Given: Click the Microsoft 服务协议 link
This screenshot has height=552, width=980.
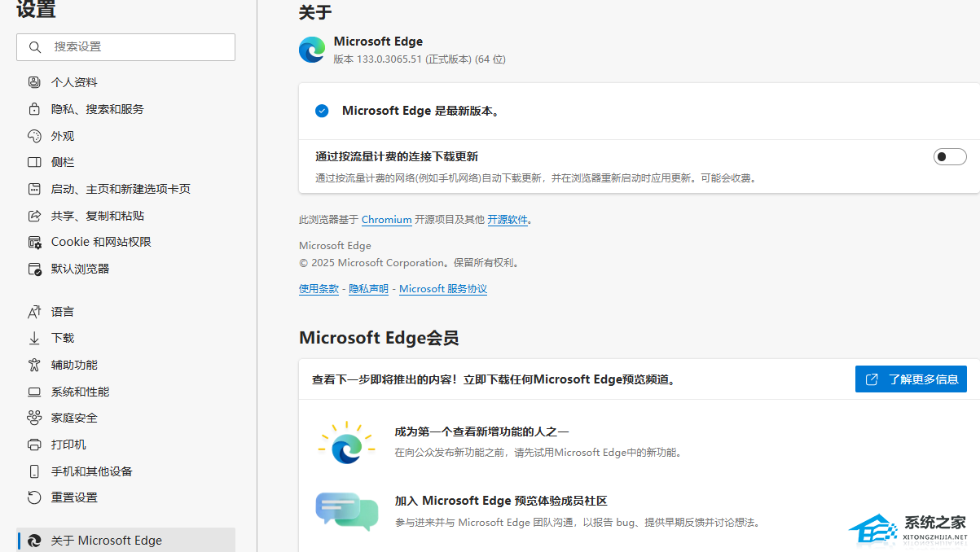Looking at the screenshot, I should pyautogui.click(x=442, y=287).
